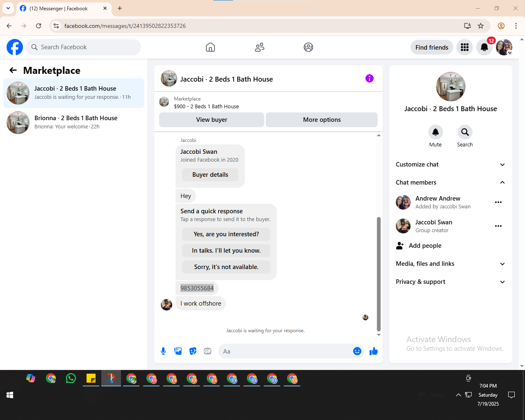Expand the Customize chat section

pos(450,164)
